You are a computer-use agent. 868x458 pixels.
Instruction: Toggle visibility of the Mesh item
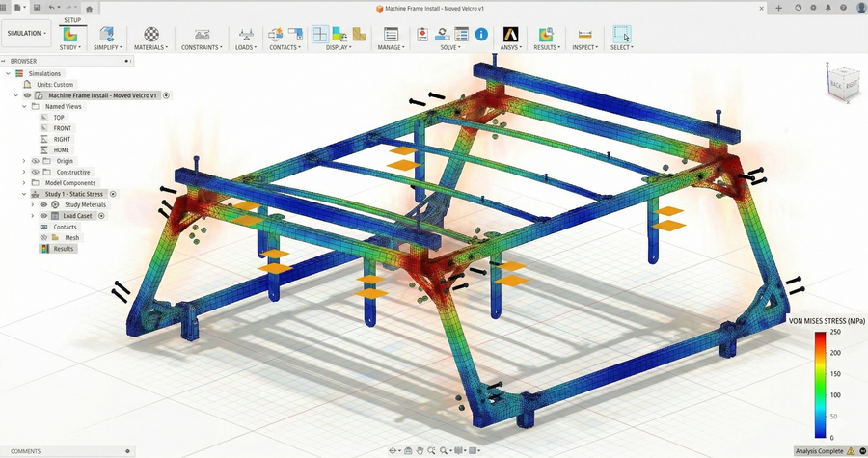coord(43,237)
